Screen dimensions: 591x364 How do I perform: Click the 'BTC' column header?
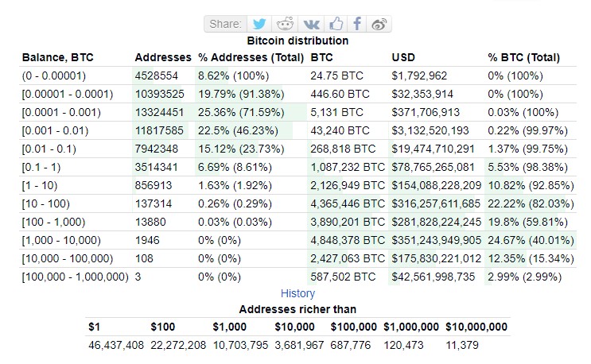pos(321,57)
